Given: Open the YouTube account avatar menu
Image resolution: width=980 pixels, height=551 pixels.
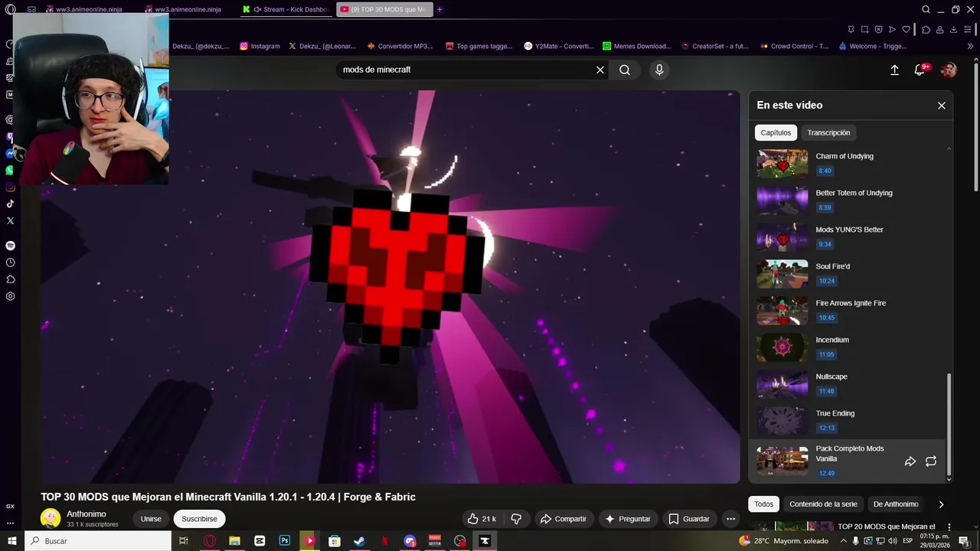Looking at the screenshot, I should pyautogui.click(x=949, y=70).
